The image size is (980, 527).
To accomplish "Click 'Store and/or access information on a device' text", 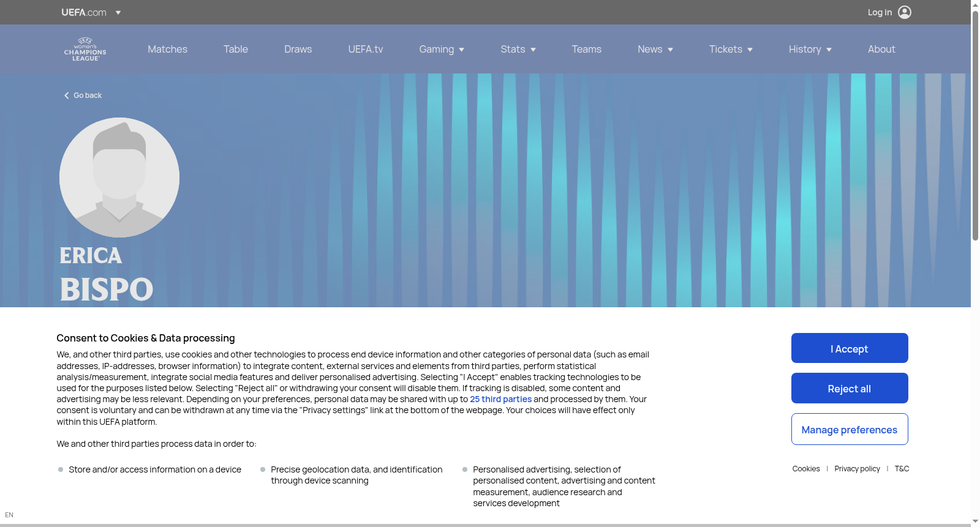I will [x=155, y=469].
